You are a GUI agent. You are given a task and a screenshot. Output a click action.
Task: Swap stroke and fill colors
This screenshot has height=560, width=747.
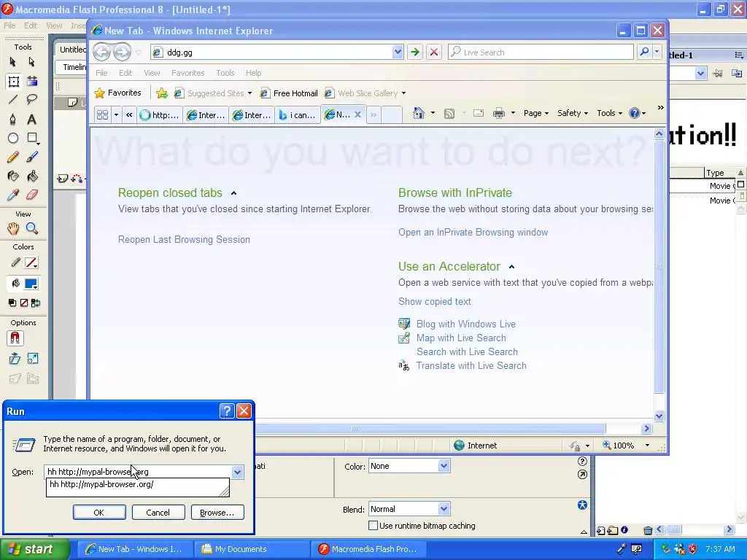35,303
